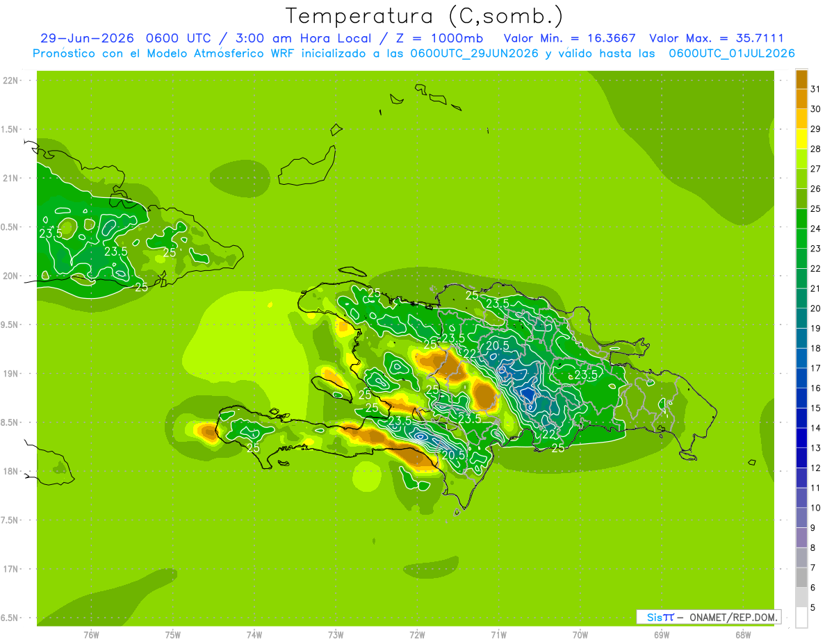Click the '19N' latitude axis label
Image resolution: width=834 pixels, height=644 pixels.
pos(10,374)
